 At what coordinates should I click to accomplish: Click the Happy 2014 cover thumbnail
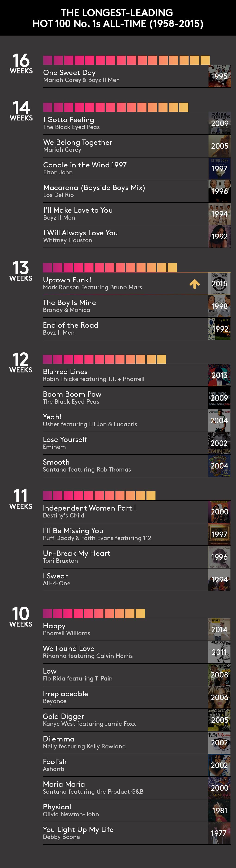tap(219, 629)
